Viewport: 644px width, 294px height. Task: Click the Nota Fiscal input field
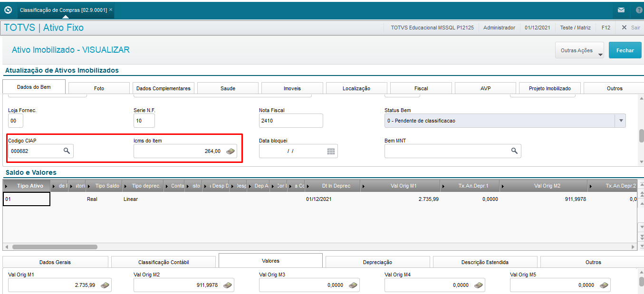291,121
